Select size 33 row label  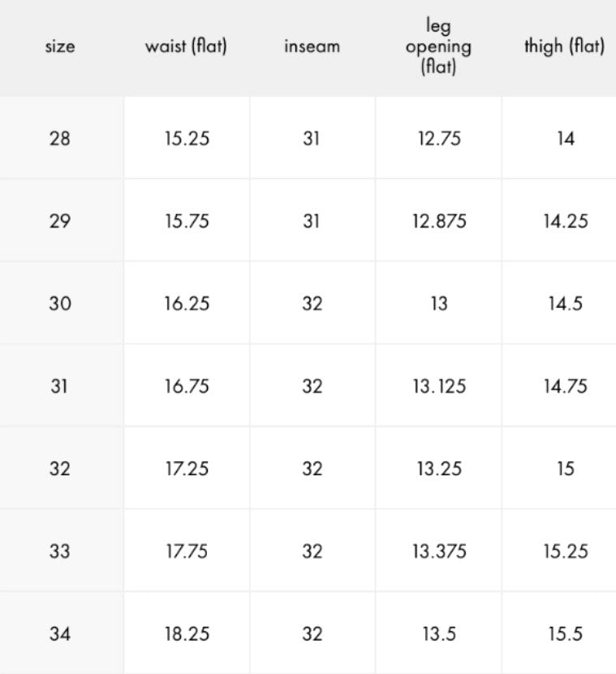tap(59, 551)
